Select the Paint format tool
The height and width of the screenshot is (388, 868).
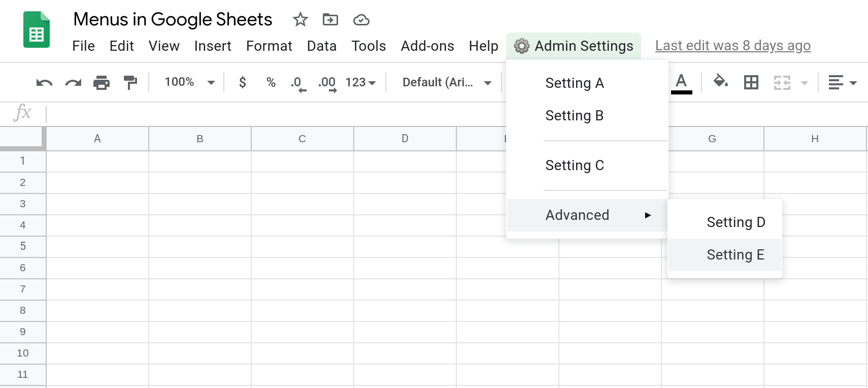[130, 82]
